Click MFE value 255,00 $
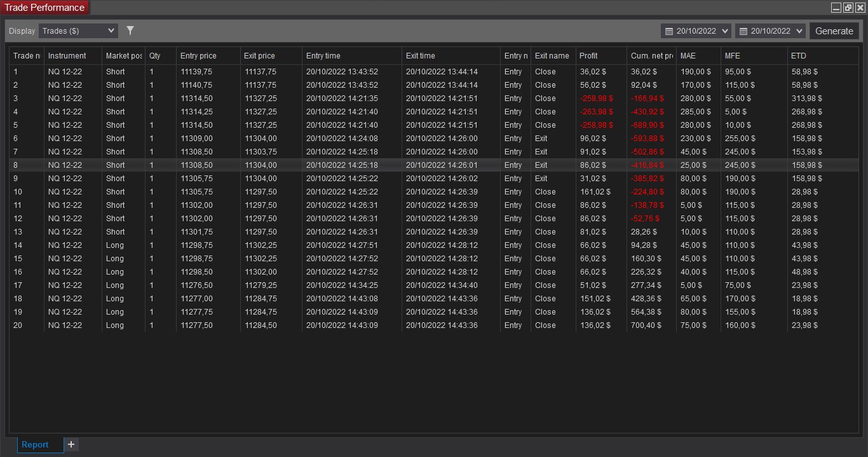Screen dimensions: 868x457 coord(740,139)
